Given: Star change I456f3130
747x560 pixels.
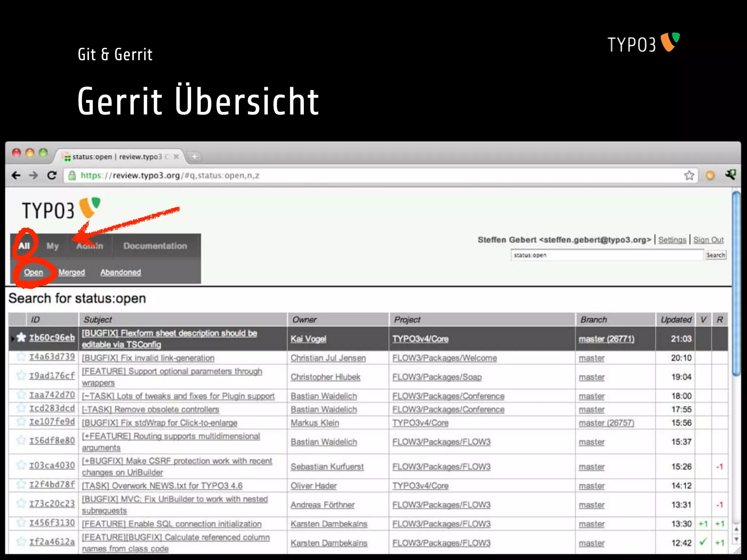Looking at the screenshot, I should point(22,522).
